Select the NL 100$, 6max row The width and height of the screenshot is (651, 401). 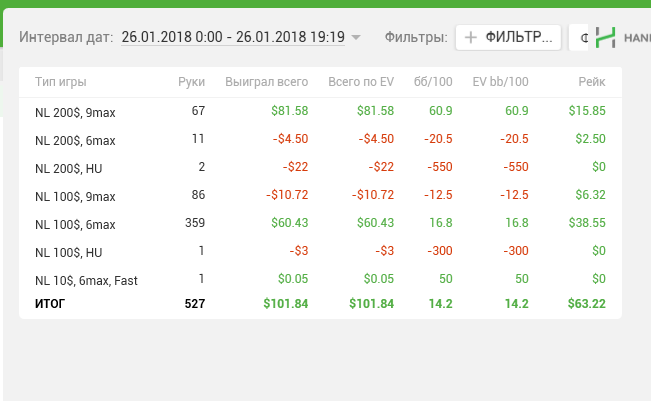click(x=76, y=224)
